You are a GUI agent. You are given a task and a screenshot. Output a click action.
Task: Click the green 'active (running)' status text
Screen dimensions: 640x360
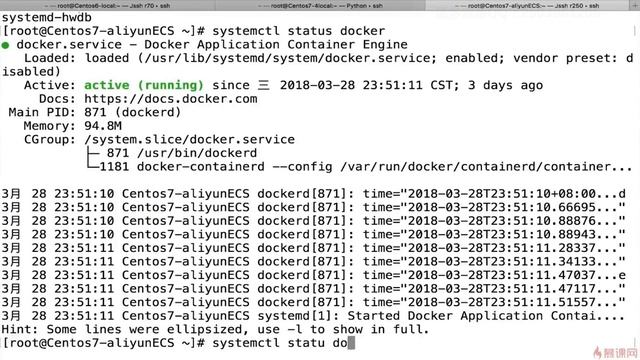(144, 85)
